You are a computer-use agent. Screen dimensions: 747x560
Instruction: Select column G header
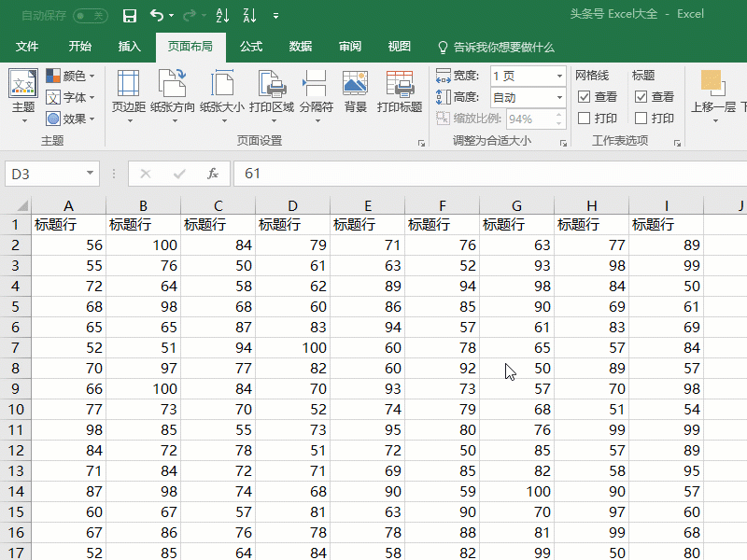click(517, 205)
